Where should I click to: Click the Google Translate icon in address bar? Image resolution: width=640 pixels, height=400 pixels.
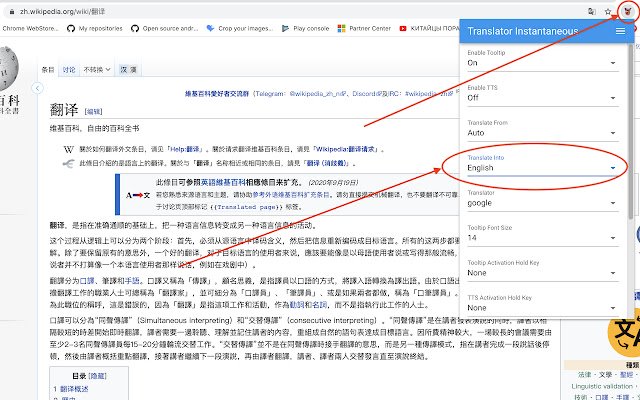tap(592, 11)
